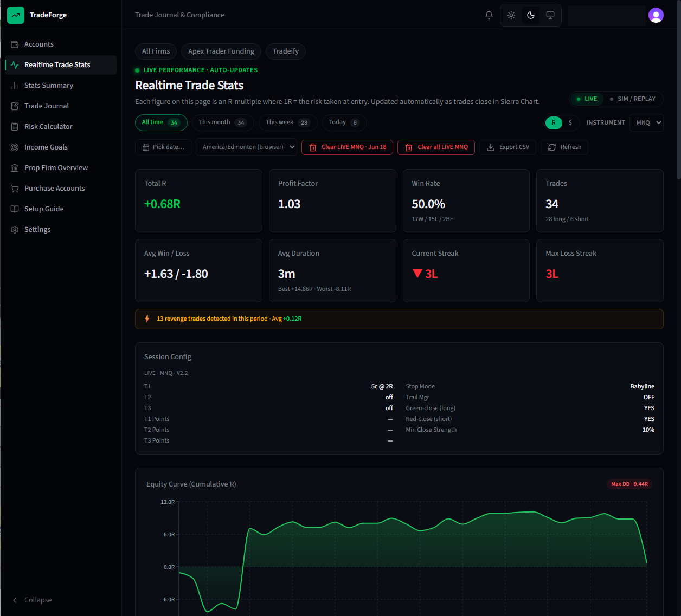681x616 pixels.
Task: Click the Risk Calculator icon
Action: 15,127
